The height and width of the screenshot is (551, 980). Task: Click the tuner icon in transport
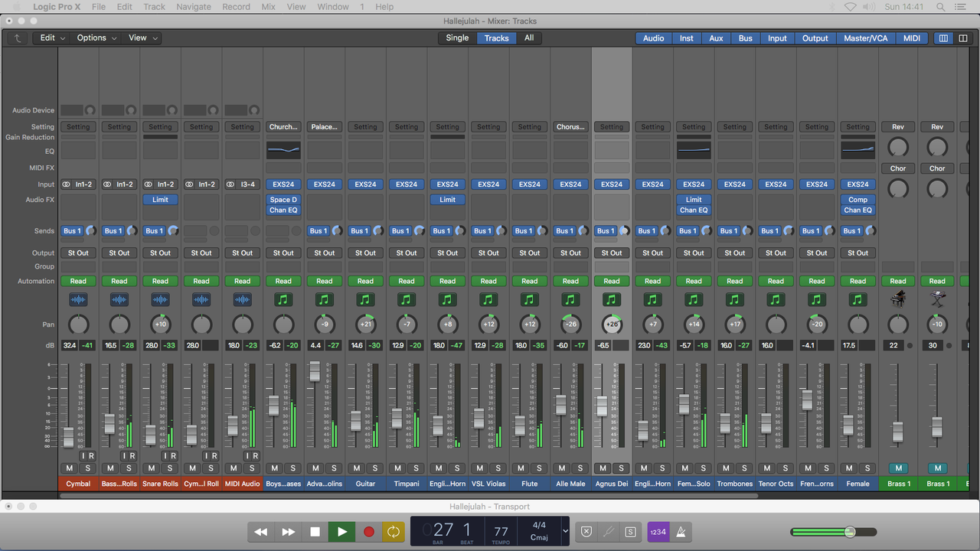609,532
